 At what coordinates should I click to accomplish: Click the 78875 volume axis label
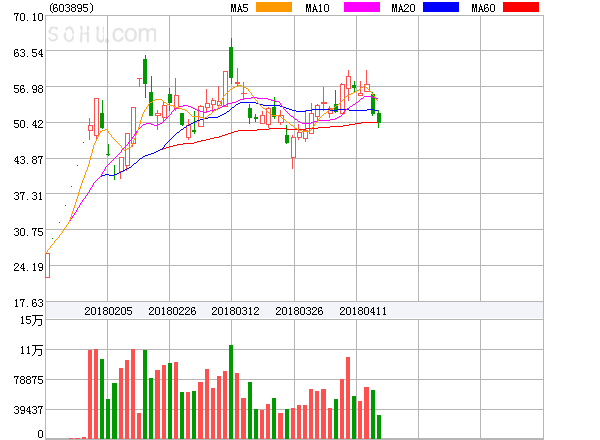pyautogui.click(x=29, y=380)
